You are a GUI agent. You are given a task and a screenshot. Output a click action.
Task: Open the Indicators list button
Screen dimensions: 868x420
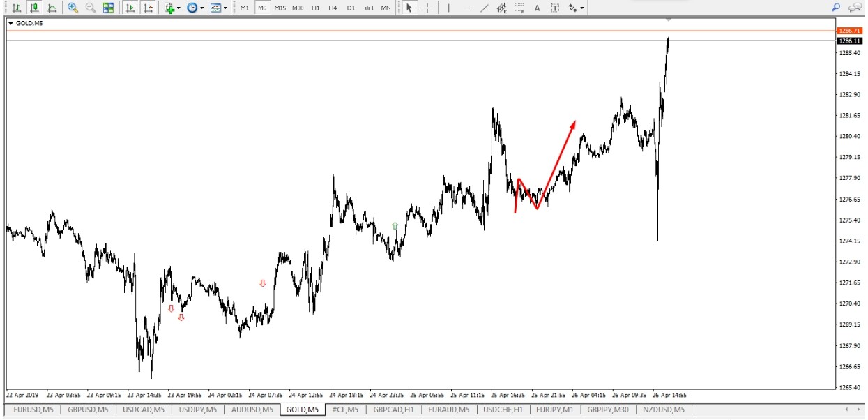tap(169, 8)
